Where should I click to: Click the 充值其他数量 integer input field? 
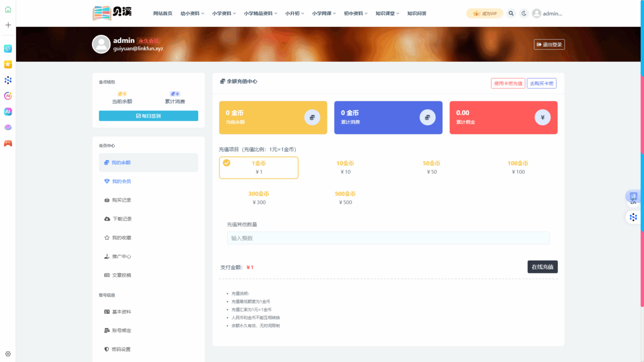[388, 238]
